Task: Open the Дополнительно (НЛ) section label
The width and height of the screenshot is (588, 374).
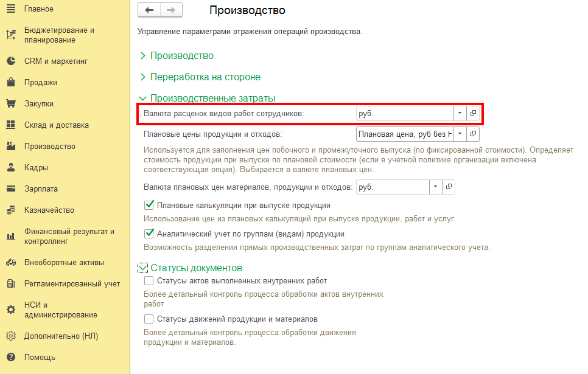Action: pos(61,336)
